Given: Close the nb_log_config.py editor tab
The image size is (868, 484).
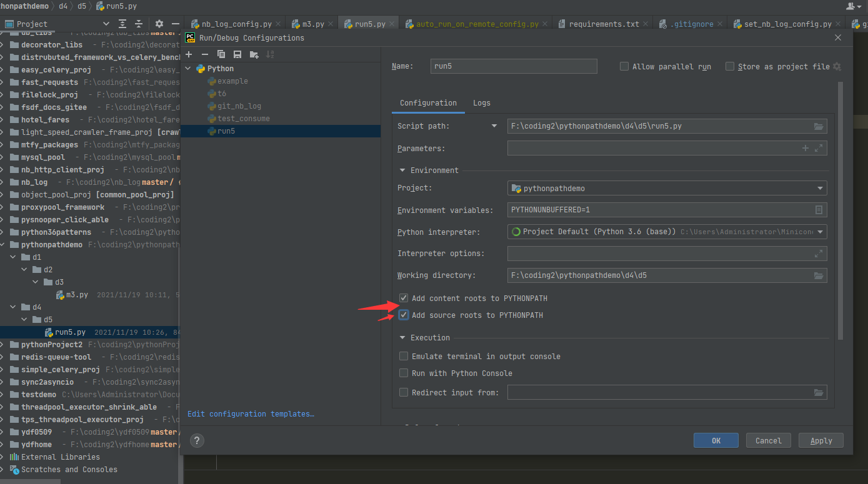Looking at the screenshot, I should 279,24.
